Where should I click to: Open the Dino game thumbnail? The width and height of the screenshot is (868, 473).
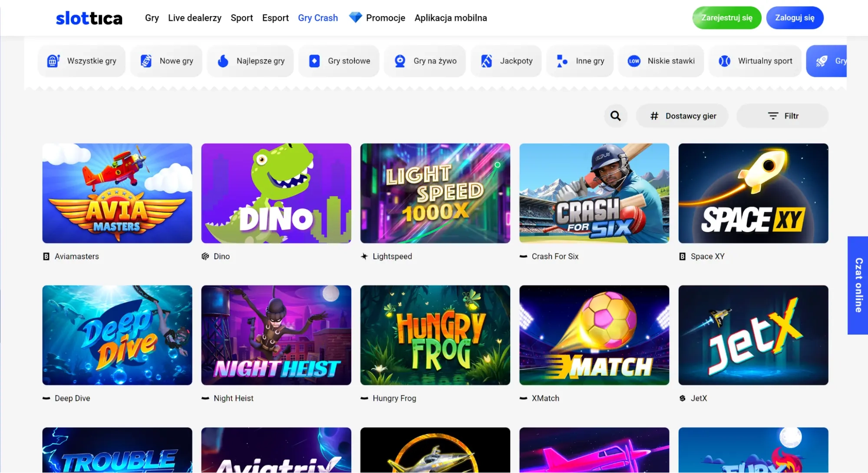click(x=276, y=193)
